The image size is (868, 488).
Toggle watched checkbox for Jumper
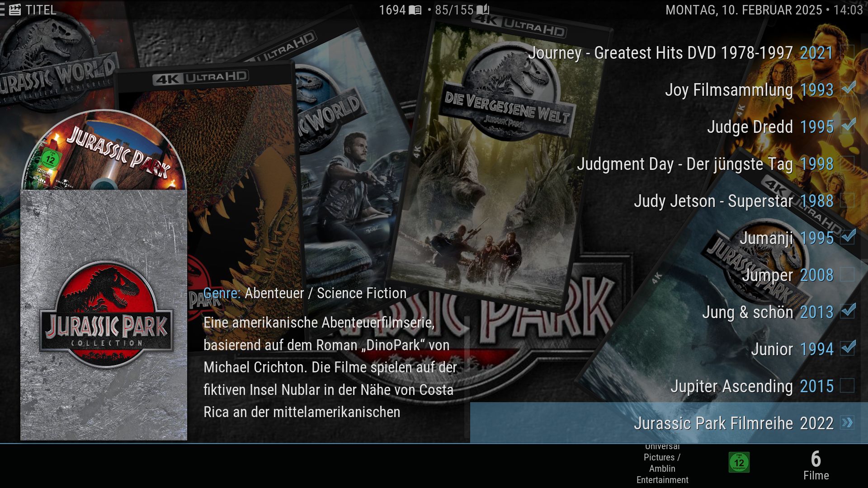tap(847, 275)
